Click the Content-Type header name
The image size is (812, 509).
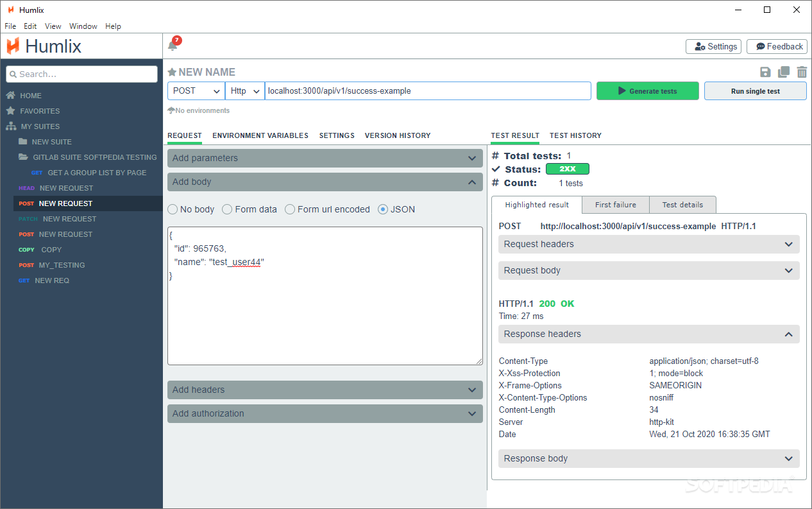(x=523, y=361)
